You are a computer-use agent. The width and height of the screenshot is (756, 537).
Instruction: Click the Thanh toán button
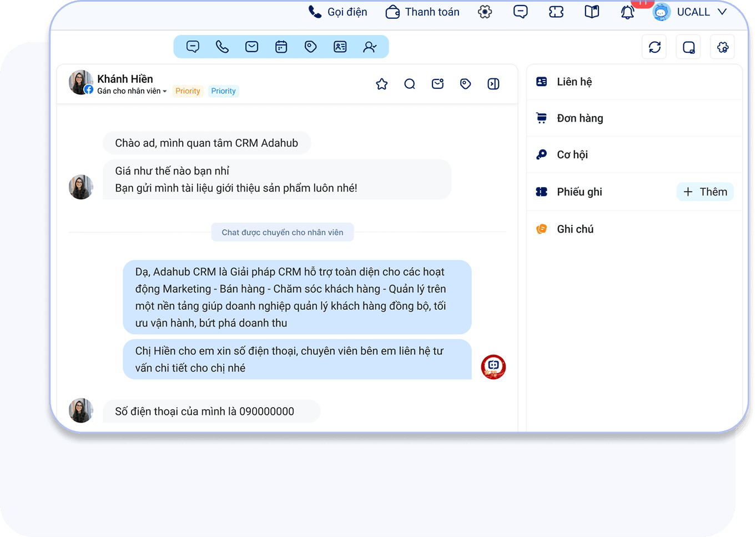(x=423, y=12)
